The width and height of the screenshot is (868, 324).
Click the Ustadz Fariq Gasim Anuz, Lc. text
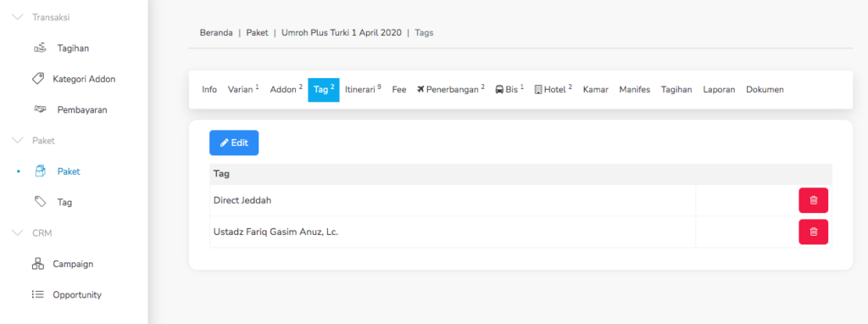pyautogui.click(x=275, y=232)
